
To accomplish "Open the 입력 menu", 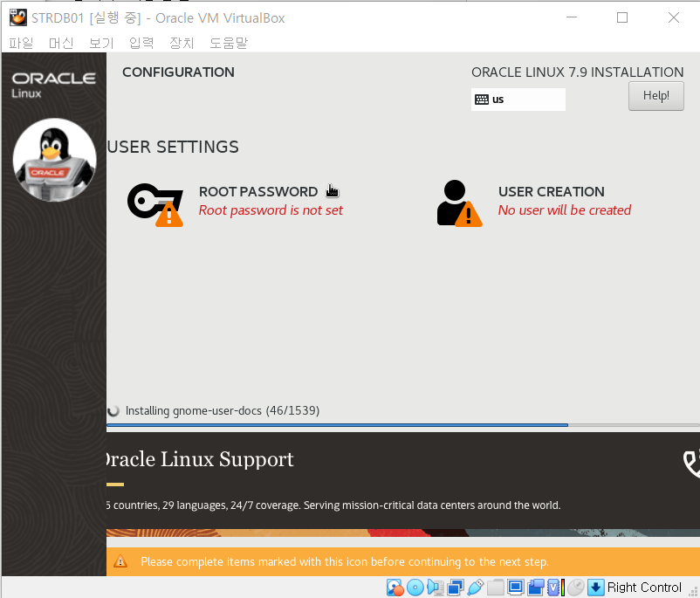I will coord(141,43).
